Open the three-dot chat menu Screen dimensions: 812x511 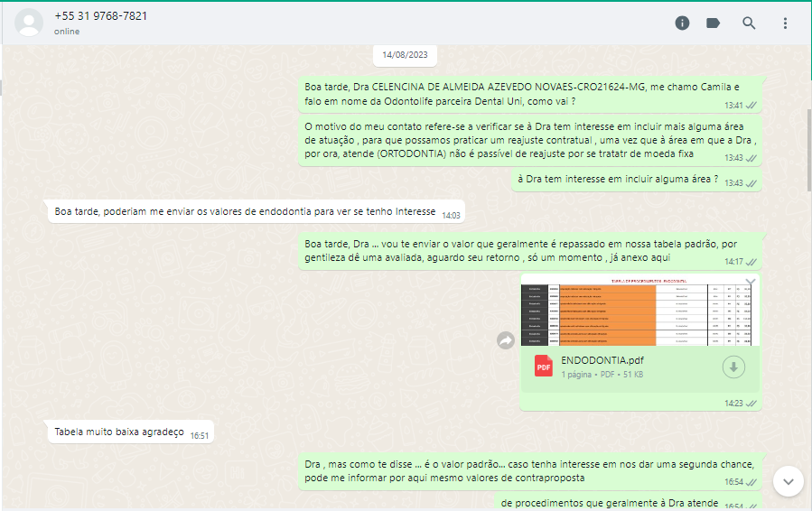tap(785, 23)
